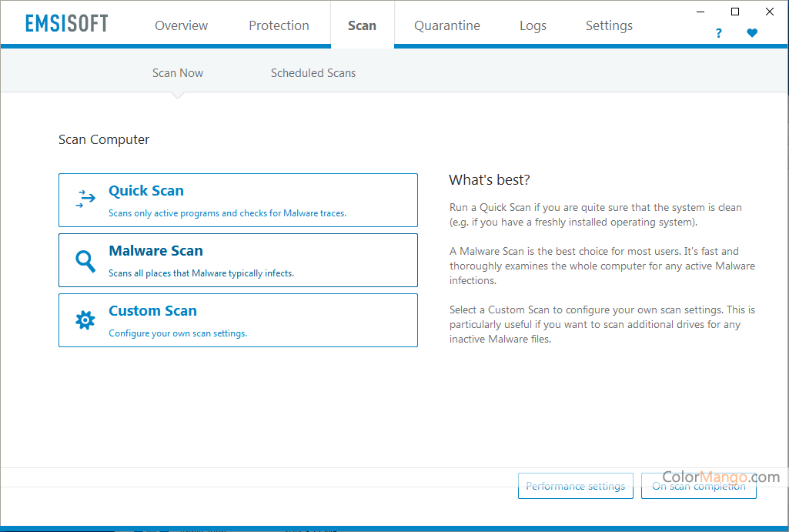This screenshot has height=532, width=789.
Task: Go to the Quarantine tab
Action: 447,25
